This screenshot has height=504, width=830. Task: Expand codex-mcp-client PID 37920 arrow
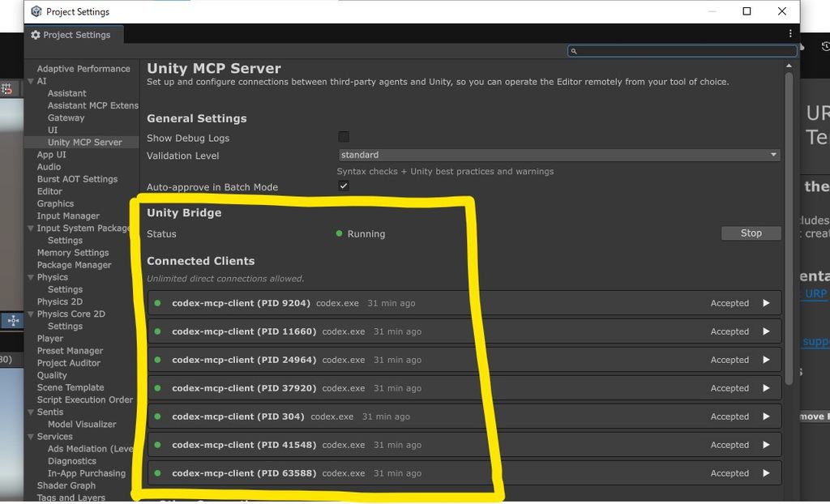pos(766,388)
